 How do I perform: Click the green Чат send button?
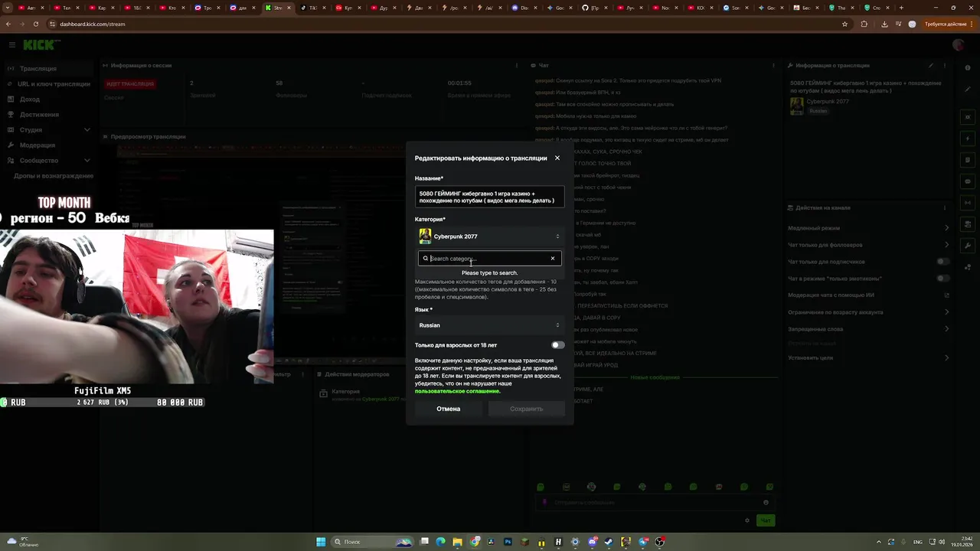[x=765, y=520]
